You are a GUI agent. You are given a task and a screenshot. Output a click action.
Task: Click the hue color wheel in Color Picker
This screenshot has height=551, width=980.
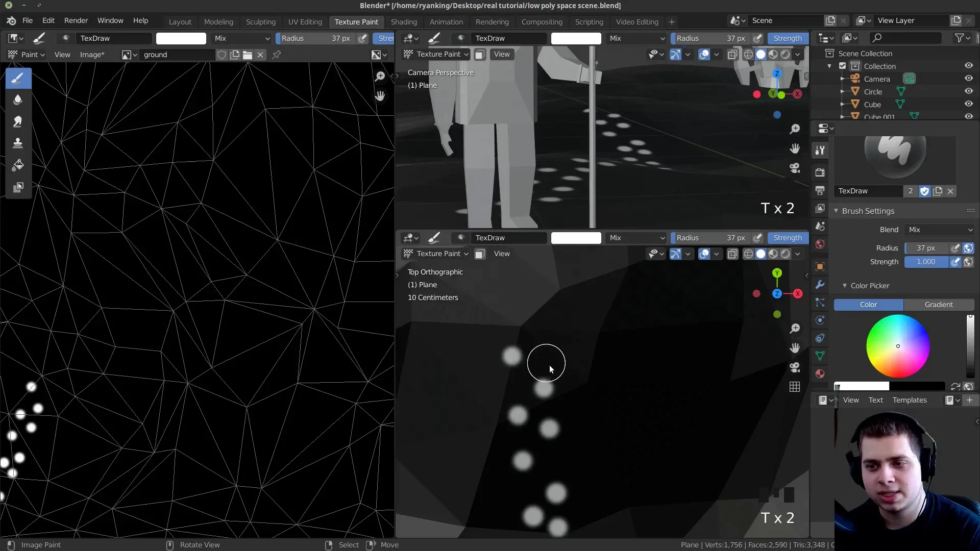(x=897, y=346)
